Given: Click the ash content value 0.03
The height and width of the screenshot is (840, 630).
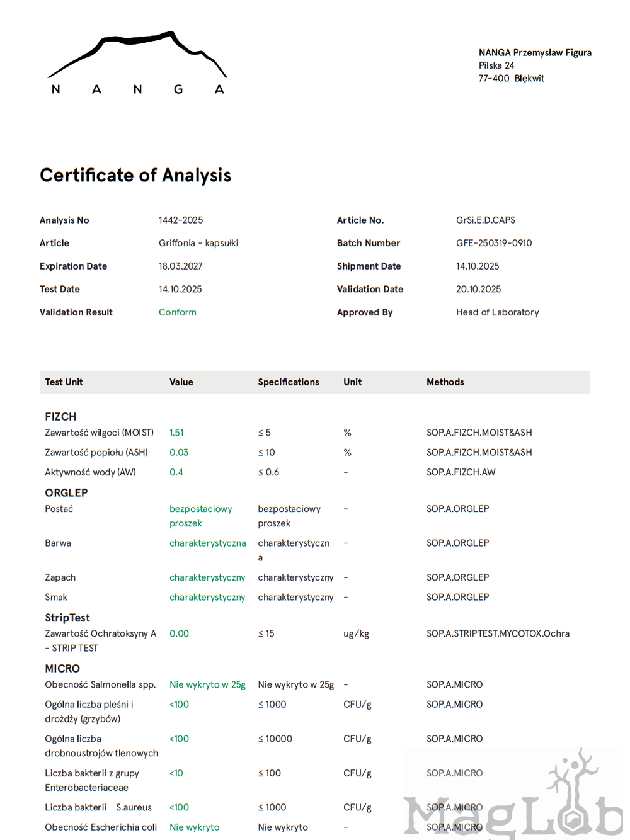Looking at the screenshot, I should click(x=179, y=453).
